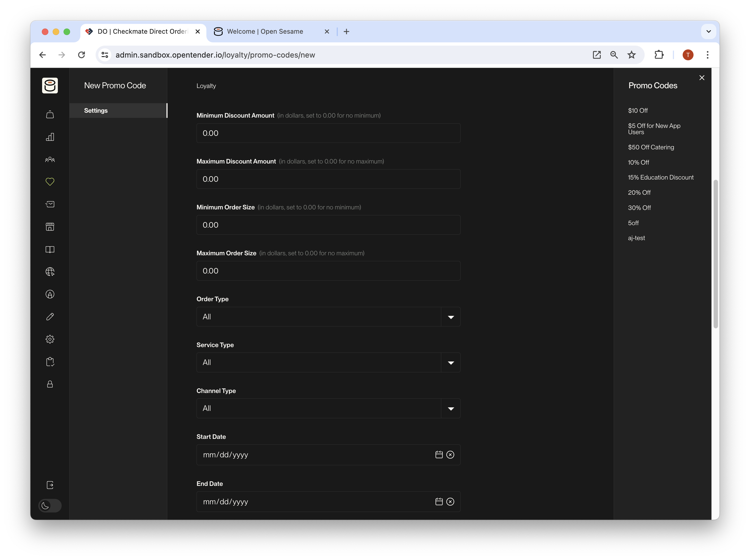Click the site information icon in address bar
The height and width of the screenshot is (560, 750).
[x=105, y=55]
